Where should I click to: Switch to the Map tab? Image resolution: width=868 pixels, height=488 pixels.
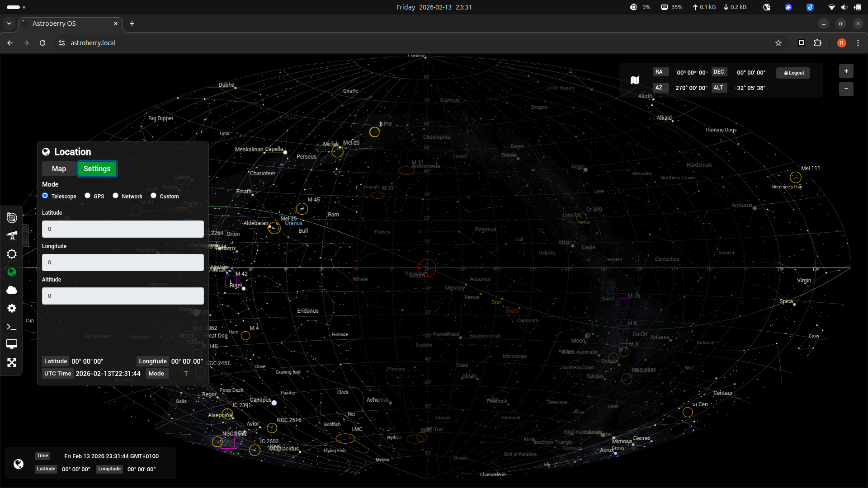click(59, 169)
